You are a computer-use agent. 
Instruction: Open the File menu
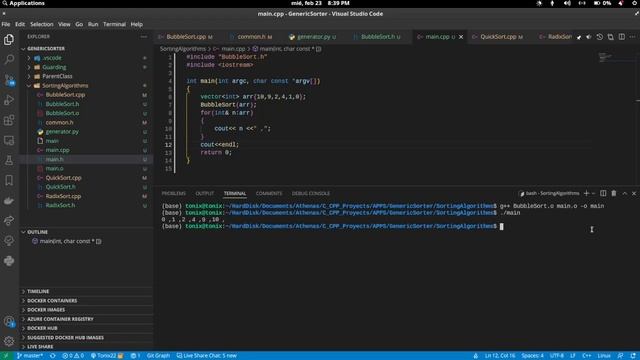tap(6, 24)
